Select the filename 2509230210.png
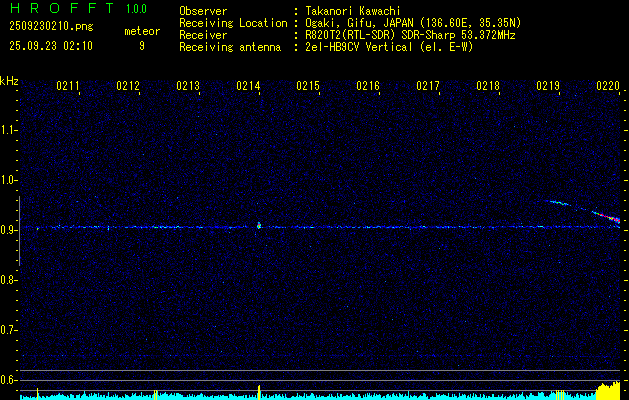The image size is (629, 400). click(51, 27)
